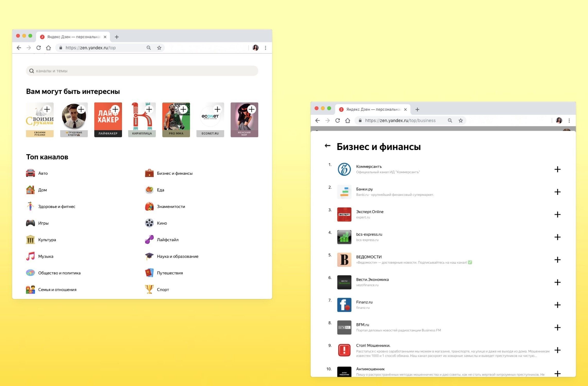Add Вести.Экономика channel via plus icon
588x386 pixels.
pyautogui.click(x=557, y=282)
